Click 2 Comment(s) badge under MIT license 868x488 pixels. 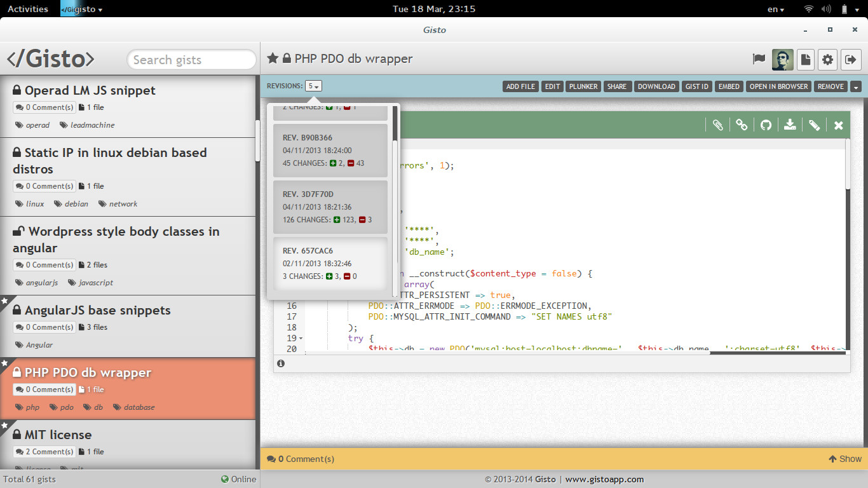click(x=44, y=452)
